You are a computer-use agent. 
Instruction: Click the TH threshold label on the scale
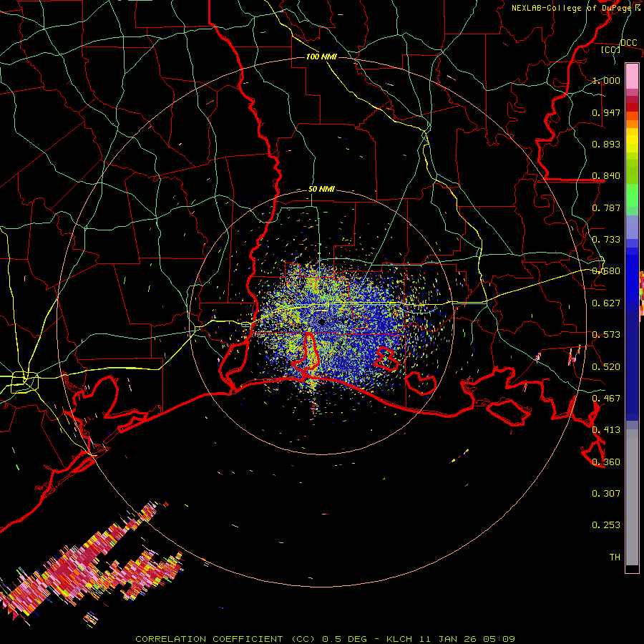click(x=615, y=557)
